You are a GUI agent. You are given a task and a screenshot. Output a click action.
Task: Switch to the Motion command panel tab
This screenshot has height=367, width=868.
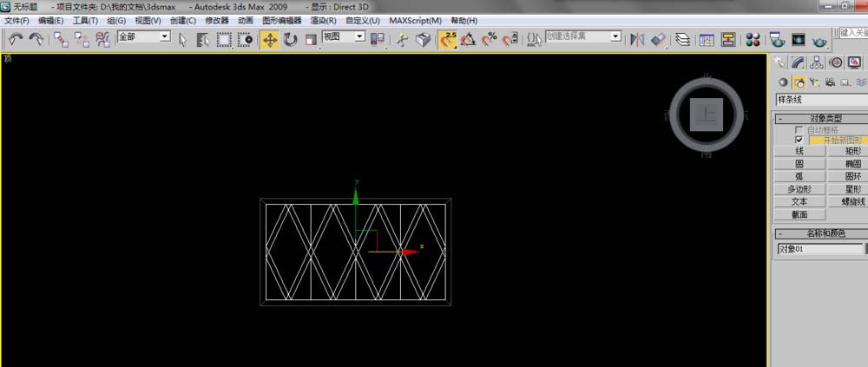pos(836,62)
